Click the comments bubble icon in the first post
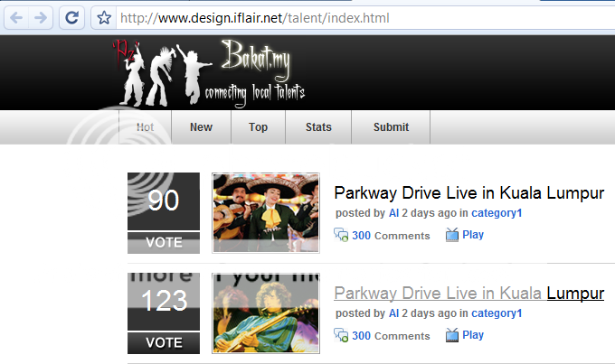Screen dimensions: 615x364 341,235
